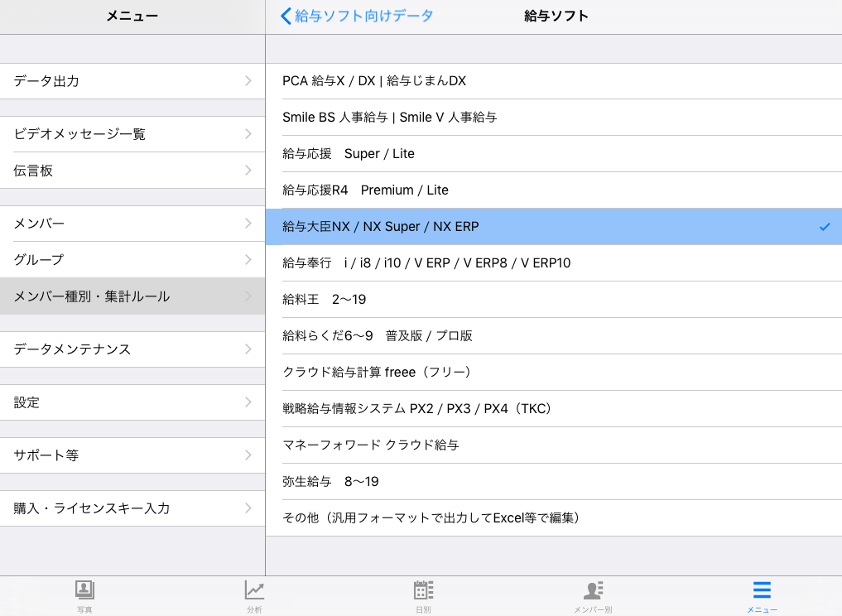Open the 写真 photo tab icon

84,590
